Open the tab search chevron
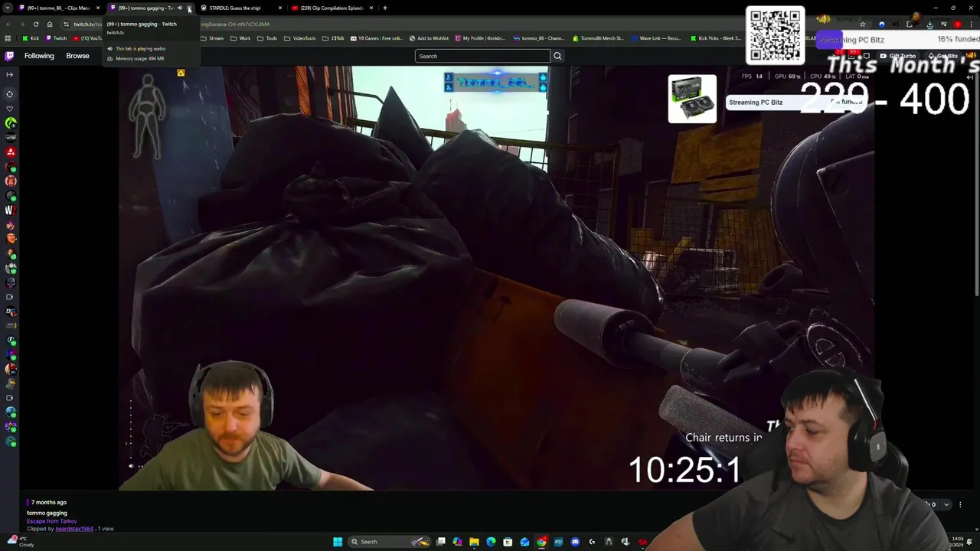 click(8, 8)
